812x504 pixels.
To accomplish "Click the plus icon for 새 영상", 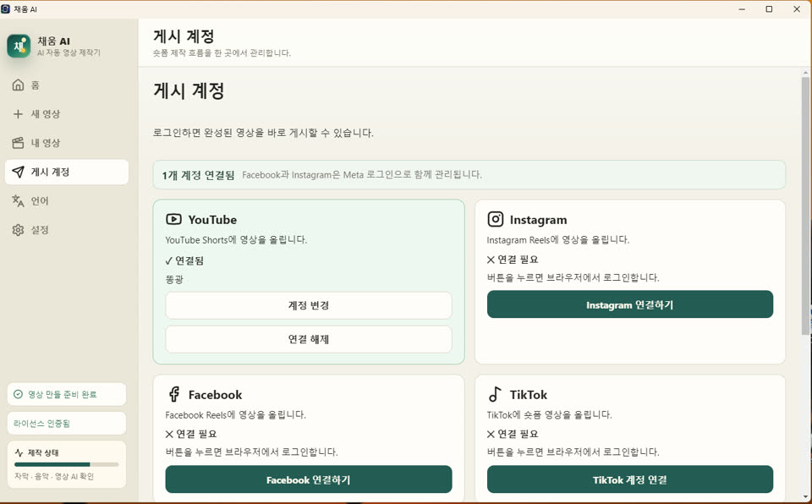I will click(x=18, y=114).
